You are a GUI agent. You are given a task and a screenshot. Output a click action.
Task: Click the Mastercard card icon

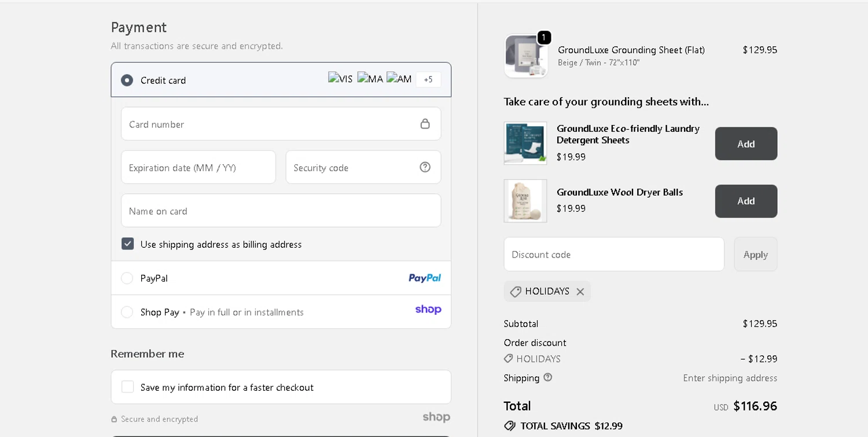click(x=370, y=79)
